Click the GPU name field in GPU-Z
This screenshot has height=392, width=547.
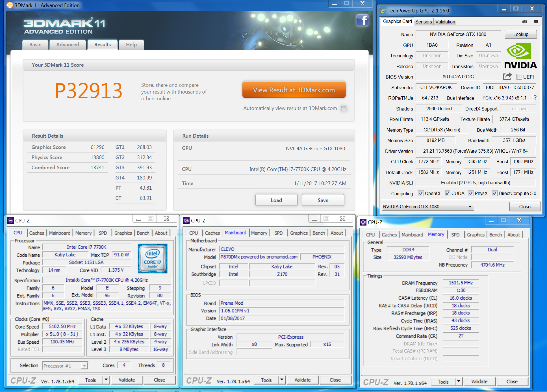(x=458, y=34)
